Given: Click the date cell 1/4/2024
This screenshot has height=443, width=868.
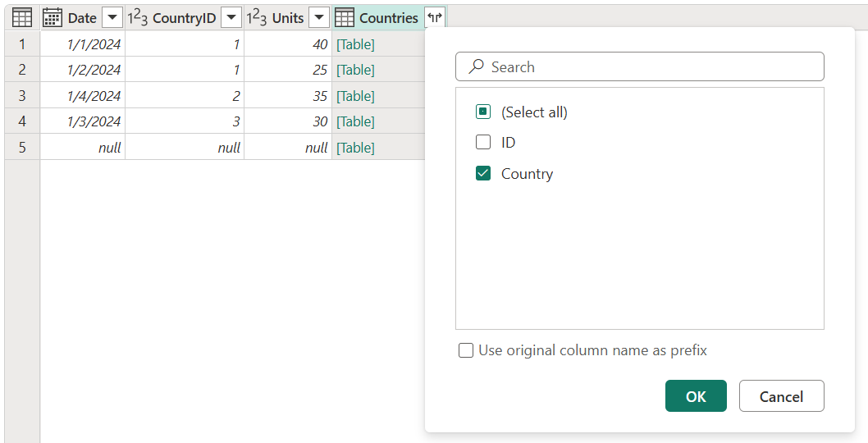Looking at the screenshot, I should 83,95.
